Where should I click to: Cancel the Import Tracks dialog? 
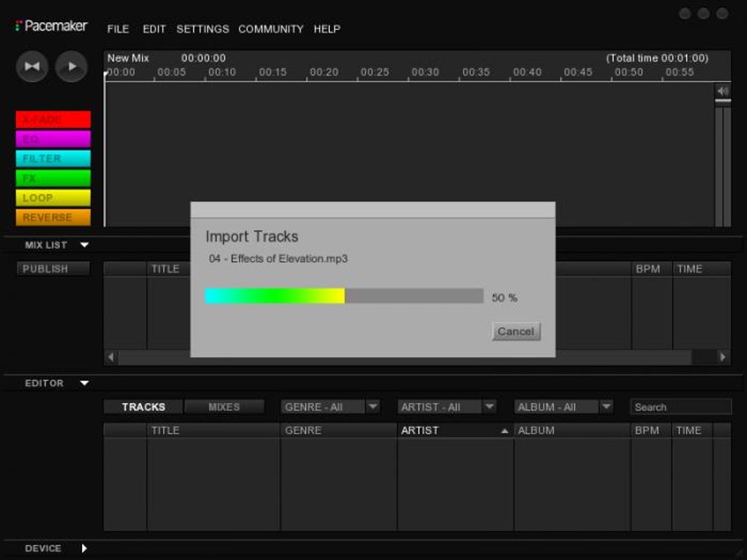(516, 332)
